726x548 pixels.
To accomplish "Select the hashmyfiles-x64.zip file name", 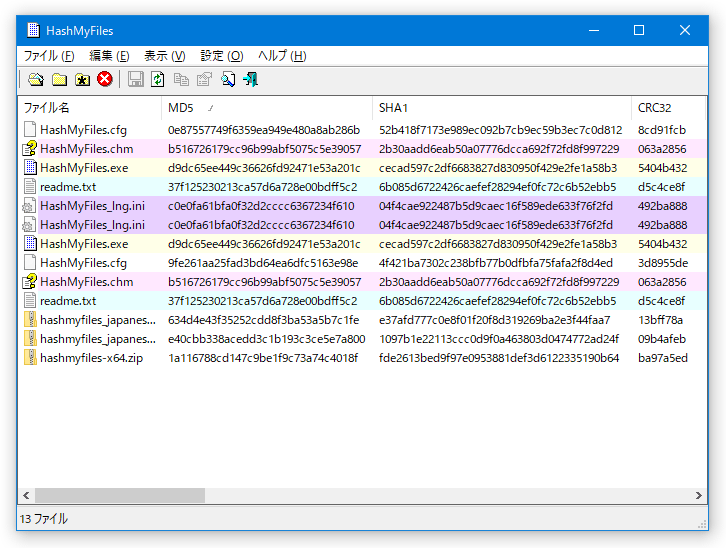I will [x=91, y=358].
